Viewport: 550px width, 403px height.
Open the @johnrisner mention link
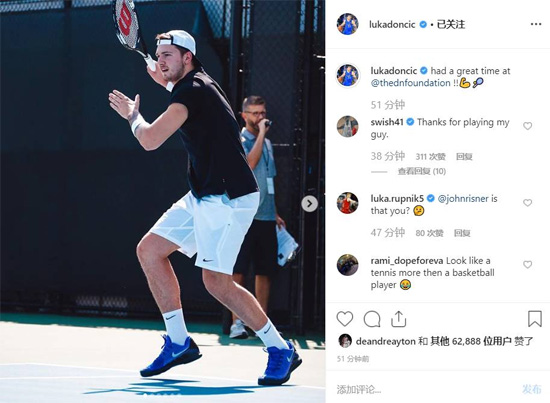pyautogui.click(x=463, y=199)
